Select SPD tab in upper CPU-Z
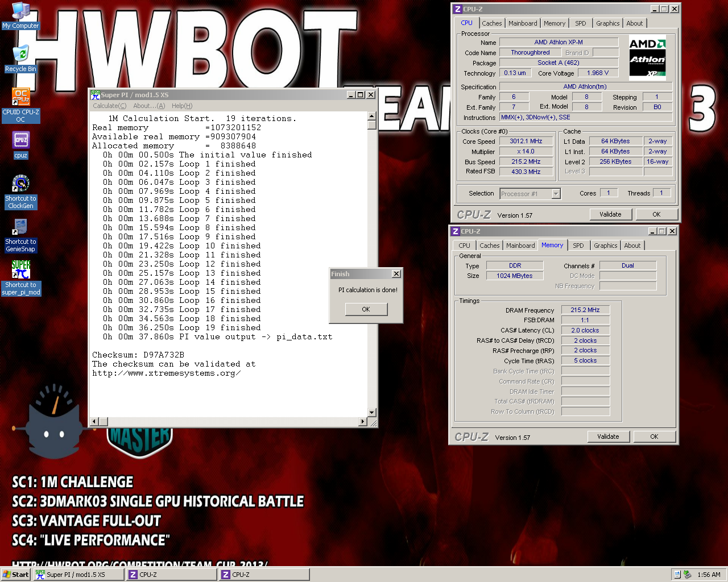This screenshot has width=728, height=582. [580, 23]
